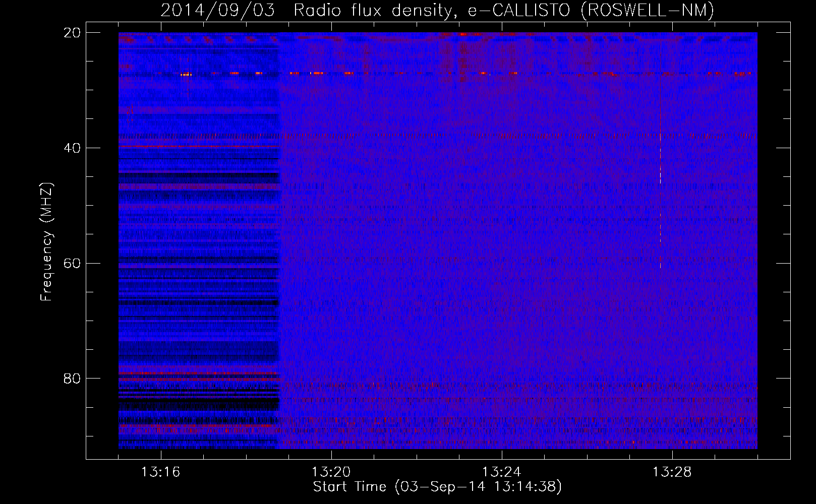Click the plot title mentioning e-CALLISTO ROSWELL-NM
Image resolution: width=816 pixels, height=504 pixels.
point(437,10)
